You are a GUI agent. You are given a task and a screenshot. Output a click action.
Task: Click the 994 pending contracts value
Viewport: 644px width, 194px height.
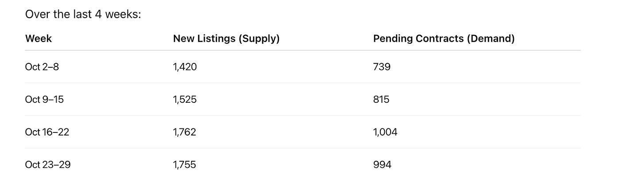(x=382, y=165)
